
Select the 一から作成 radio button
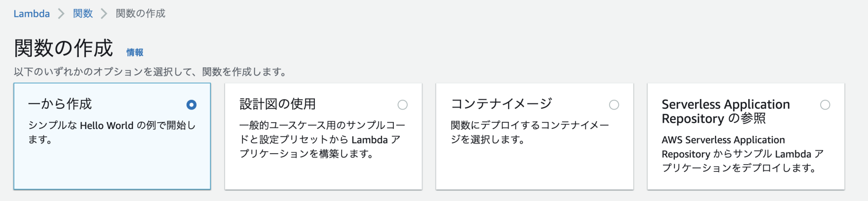point(192,105)
